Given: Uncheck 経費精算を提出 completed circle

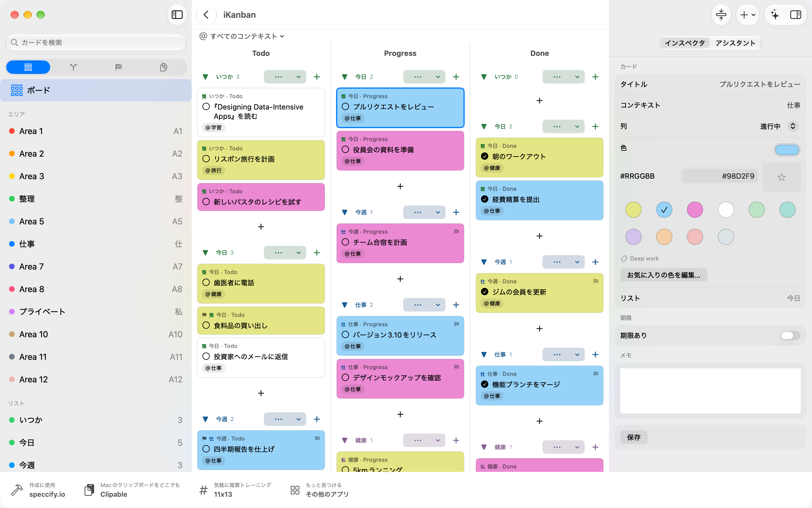Looking at the screenshot, I should (484, 199).
